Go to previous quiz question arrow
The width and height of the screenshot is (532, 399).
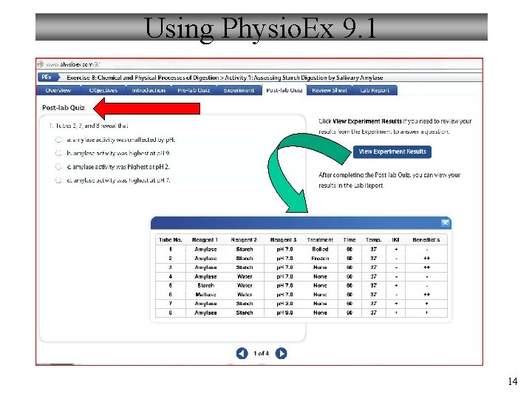(242, 353)
